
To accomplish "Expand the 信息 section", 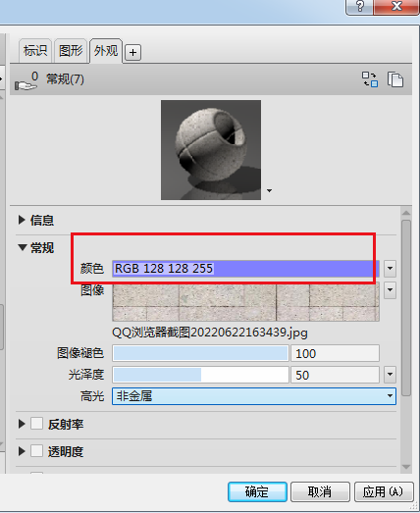I will pos(22,220).
